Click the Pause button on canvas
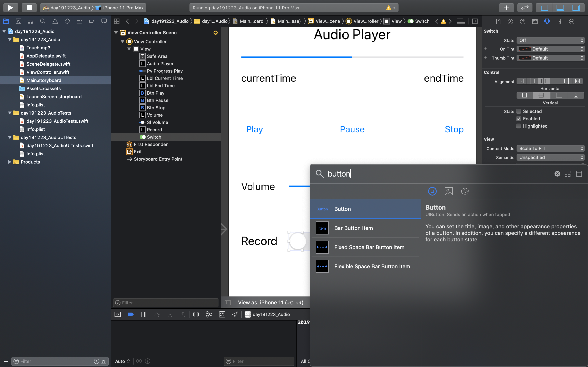The height and width of the screenshot is (367, 588). click(x=352, y=129)
